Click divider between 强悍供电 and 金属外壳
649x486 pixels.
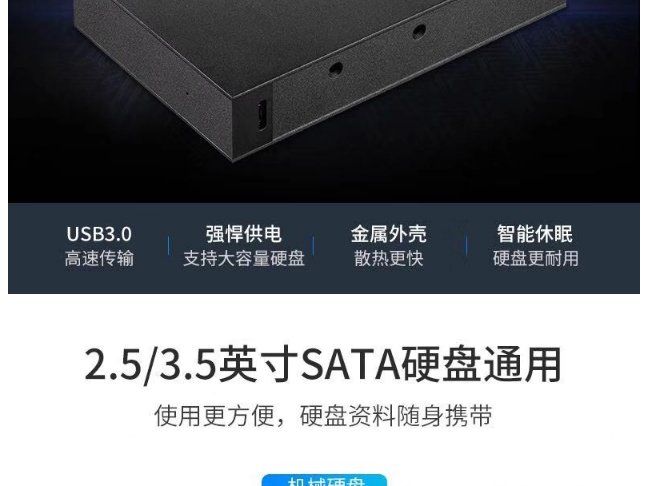tap(313, 245)
